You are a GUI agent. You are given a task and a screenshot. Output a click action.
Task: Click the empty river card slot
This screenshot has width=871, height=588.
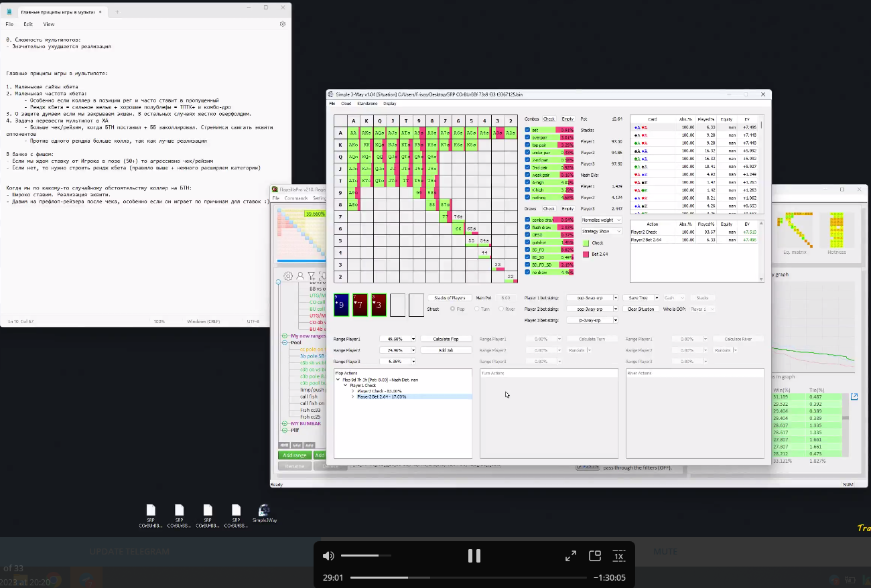[416, 305]
